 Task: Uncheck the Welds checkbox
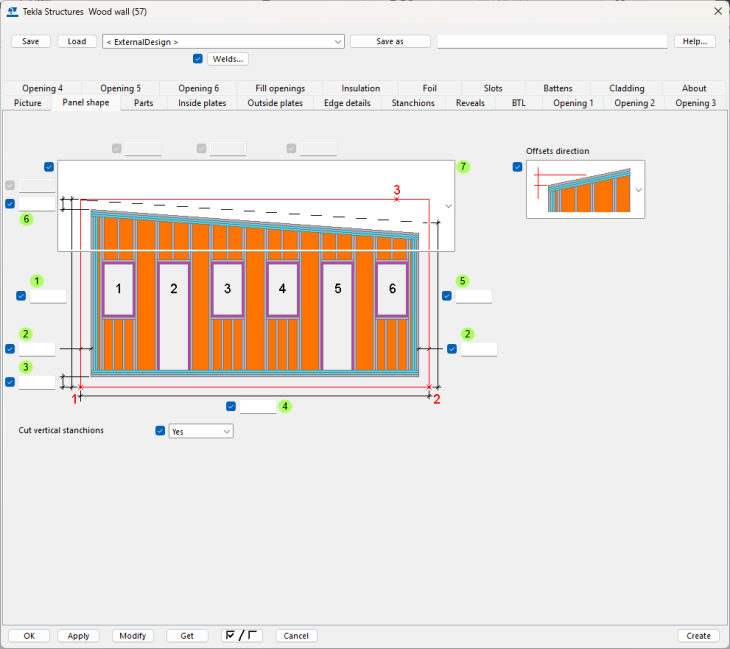click(x=198, y=59)
